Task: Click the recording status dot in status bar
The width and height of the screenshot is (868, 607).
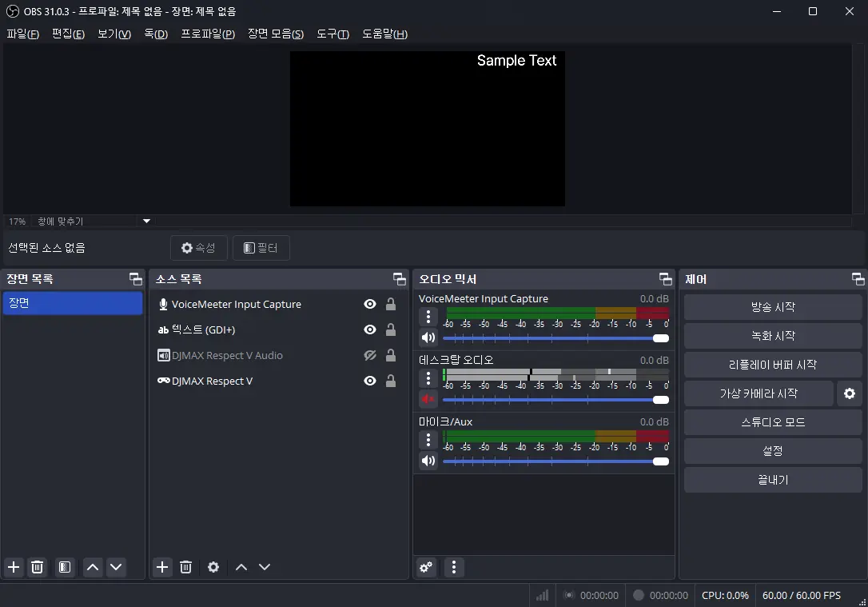Action: tap(639, 595)
